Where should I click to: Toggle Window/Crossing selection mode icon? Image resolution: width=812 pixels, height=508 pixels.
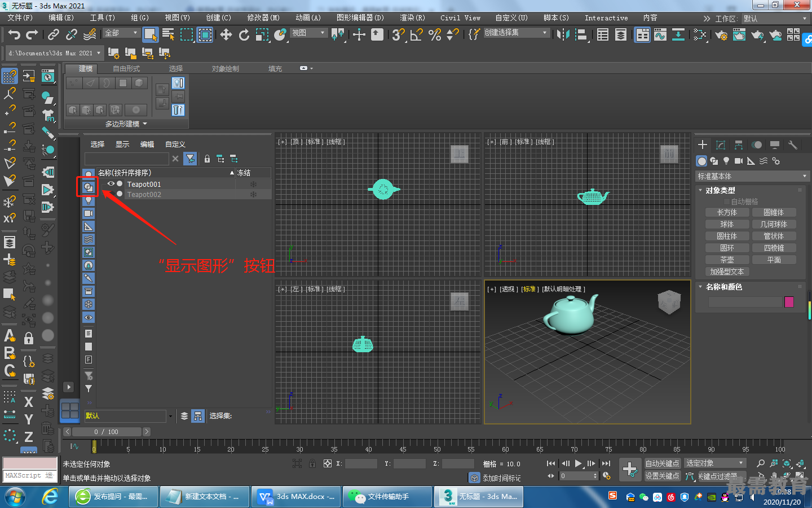pyautogui.click(x=205, y=34)
